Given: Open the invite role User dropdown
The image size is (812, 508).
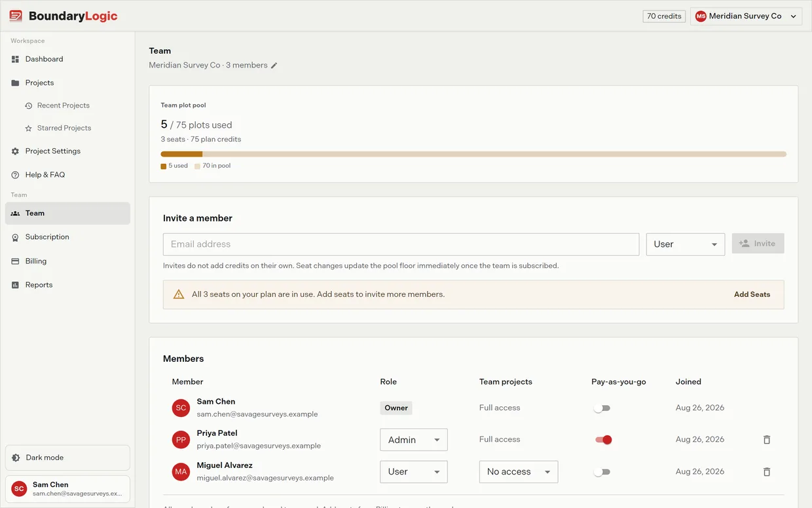Looking at the screenshot, I should (685, 244).
